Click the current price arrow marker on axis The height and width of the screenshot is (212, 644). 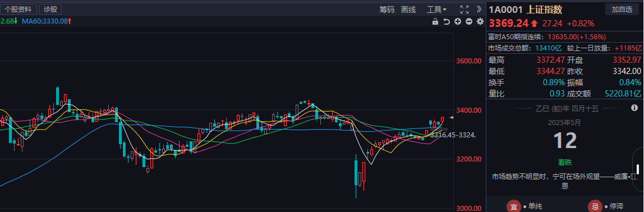coord(452,118)
